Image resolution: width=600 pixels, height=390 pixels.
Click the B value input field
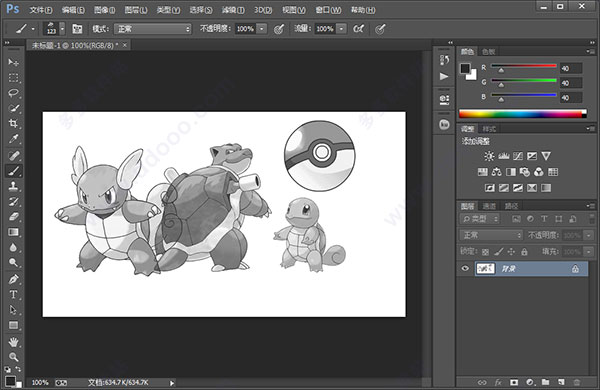pyautogui.click(x=571, y=98)
